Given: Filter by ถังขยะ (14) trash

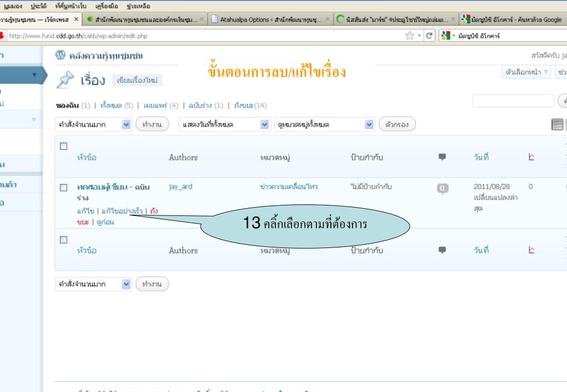Looking at the screenshot, I should [250, 105].
